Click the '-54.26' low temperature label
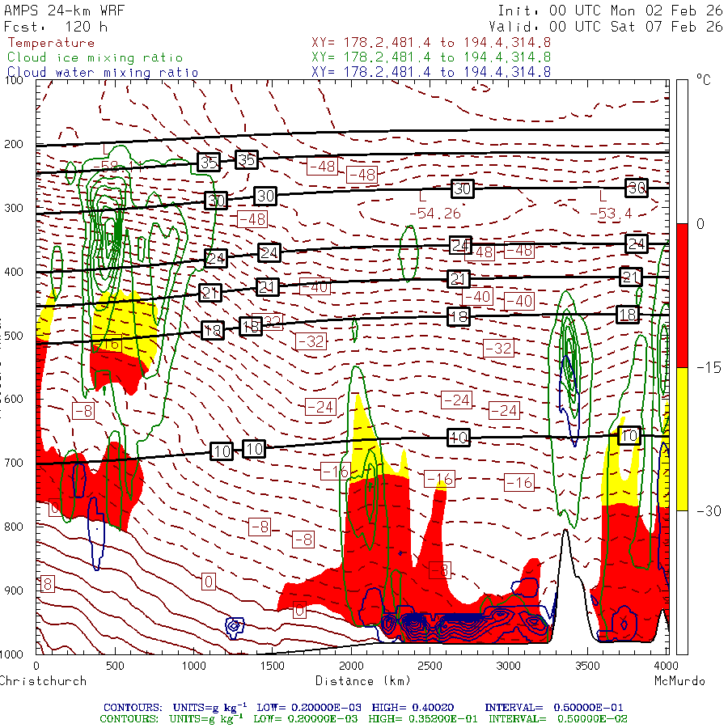This screenshot has width=728, height=728. click(435, 213)
